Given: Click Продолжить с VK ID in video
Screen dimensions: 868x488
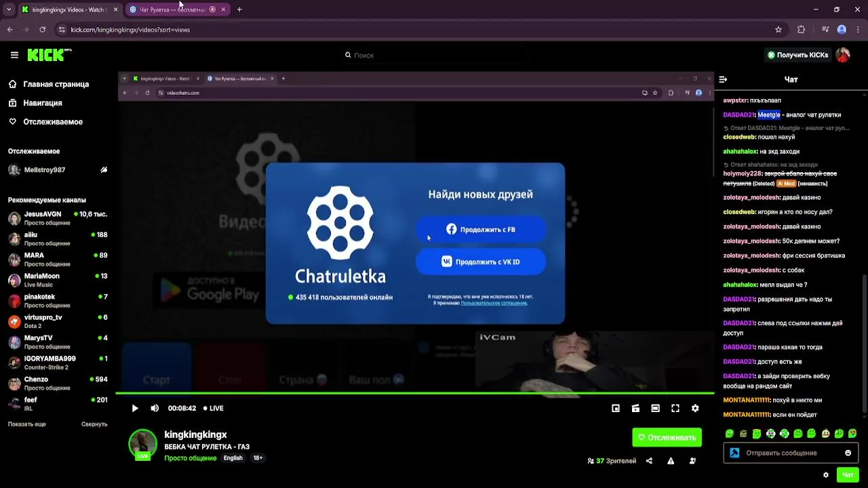Looking at the screenshot, I should [481, 262].
